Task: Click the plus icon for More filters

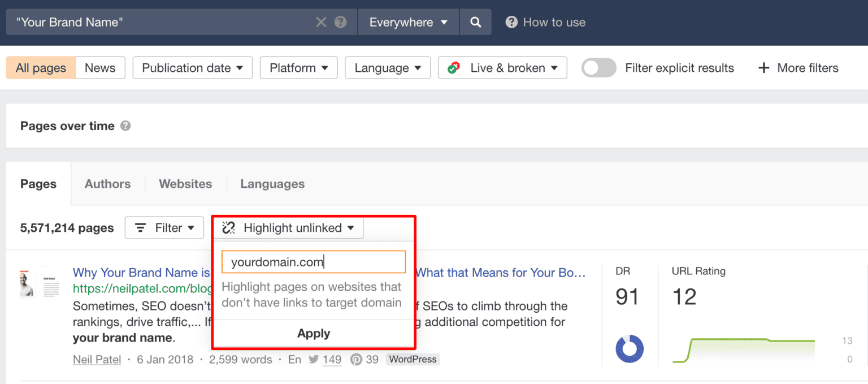Action: pos(763,68)
